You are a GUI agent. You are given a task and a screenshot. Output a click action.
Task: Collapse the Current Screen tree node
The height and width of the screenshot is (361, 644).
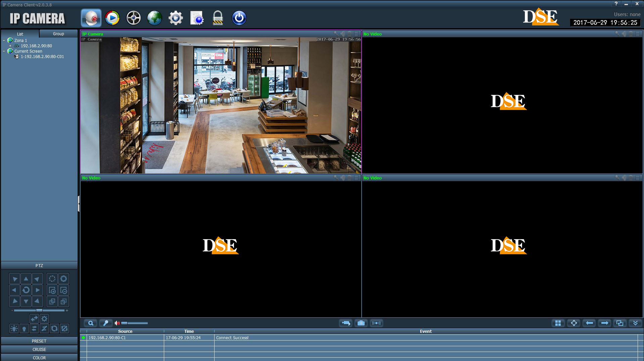click(4, 51)
